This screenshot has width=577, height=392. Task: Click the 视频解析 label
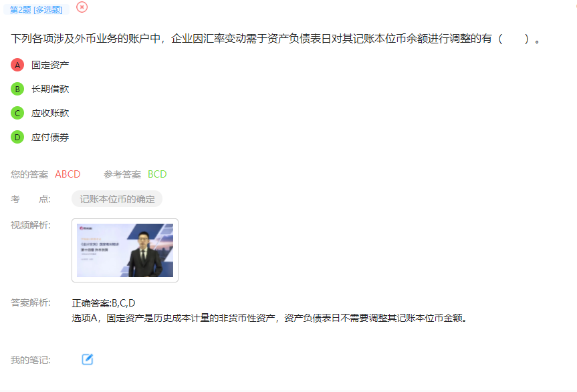point(31,225)
